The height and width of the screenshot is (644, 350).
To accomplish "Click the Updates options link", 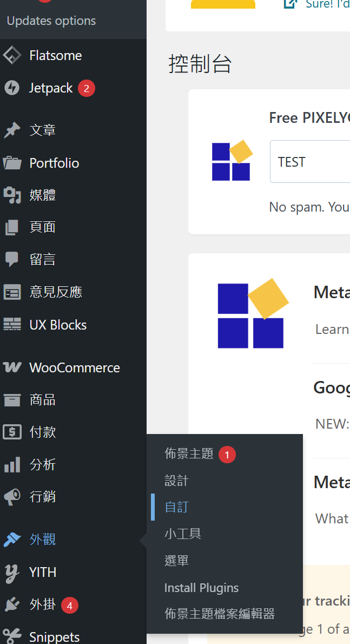I will click(x=51, y=21).
